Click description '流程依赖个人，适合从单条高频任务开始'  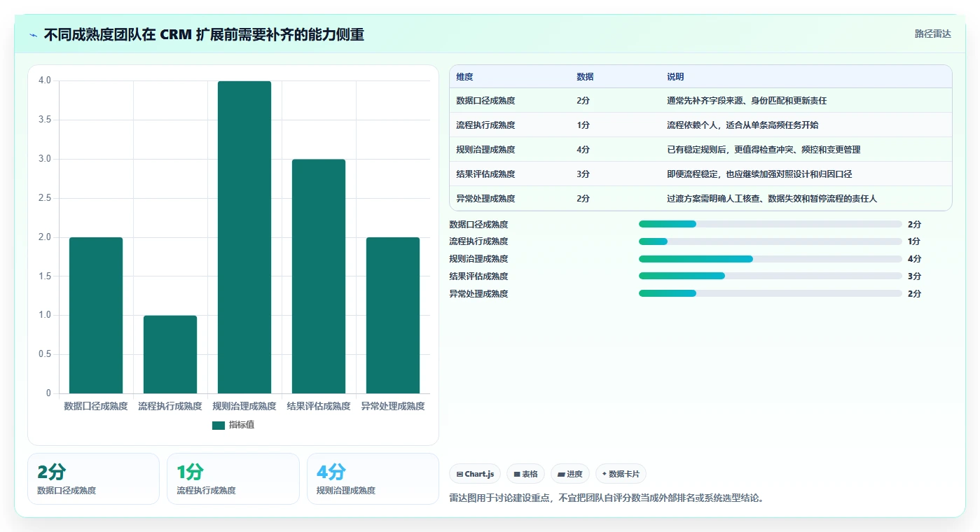pyautogui.click(x=743, y=125)
